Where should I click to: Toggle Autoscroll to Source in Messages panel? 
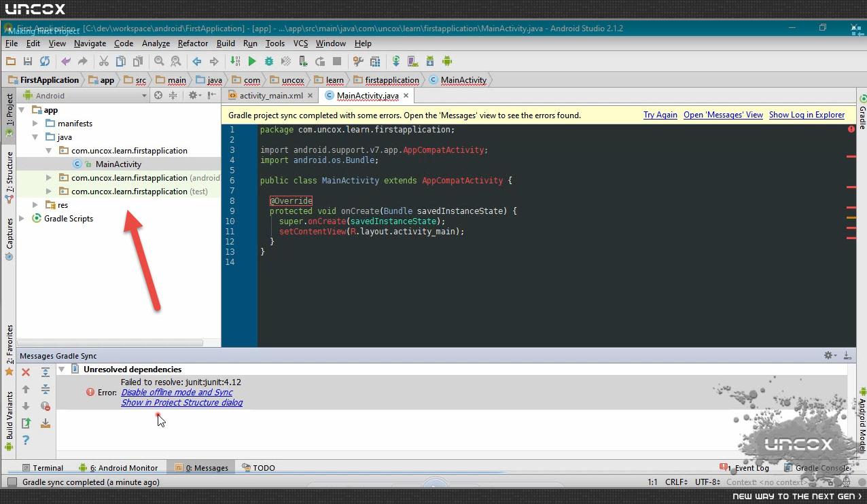tap(46, 423)
